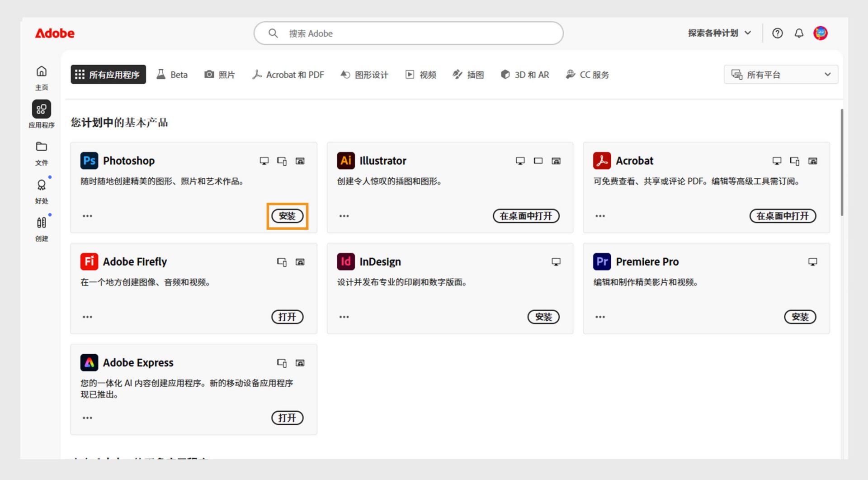Image resolution: width=868 pixels, height=480 pixels.
Task: Click Photoshop's desktop platform icon
Action: tap(264, 161)
